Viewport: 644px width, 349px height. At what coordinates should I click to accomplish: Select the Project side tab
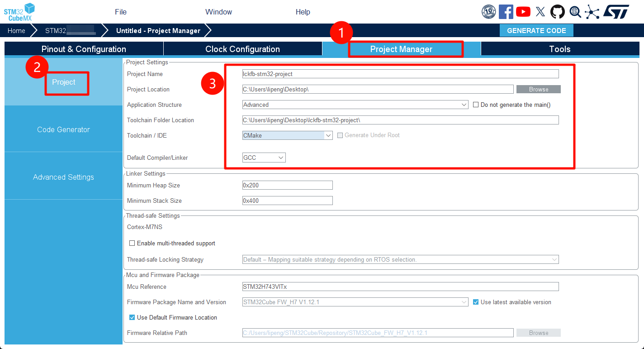coord(64,82)
